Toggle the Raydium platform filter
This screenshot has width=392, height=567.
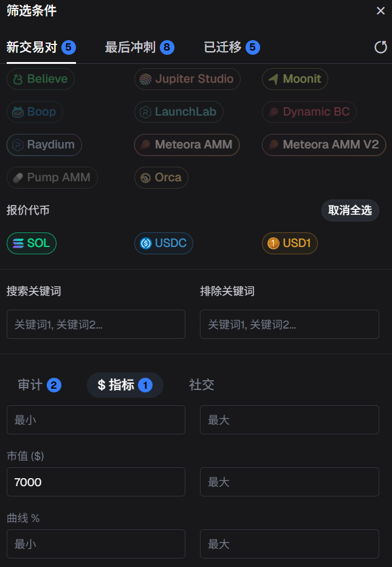43,145
